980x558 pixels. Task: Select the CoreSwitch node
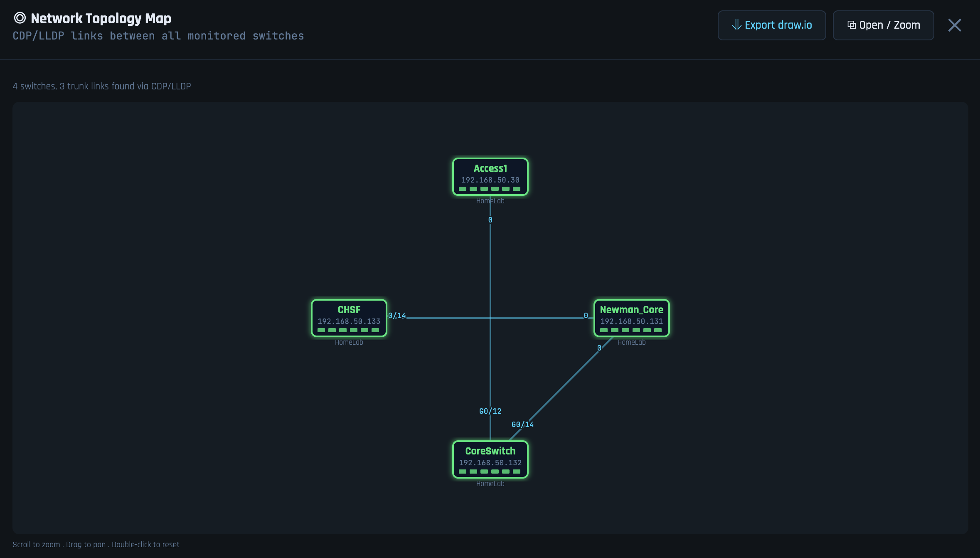click(x=490, y=459)
